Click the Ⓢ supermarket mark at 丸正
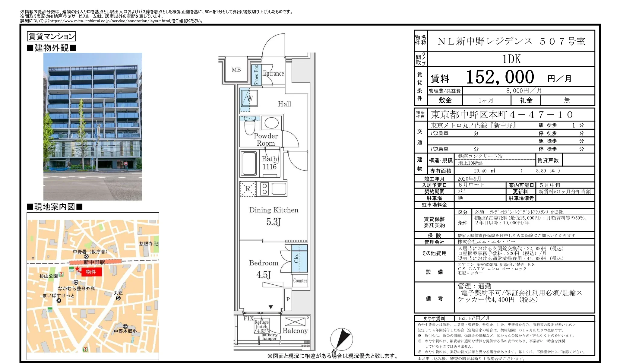The height and width of the screenshot is (364, 620). (118, 298)
